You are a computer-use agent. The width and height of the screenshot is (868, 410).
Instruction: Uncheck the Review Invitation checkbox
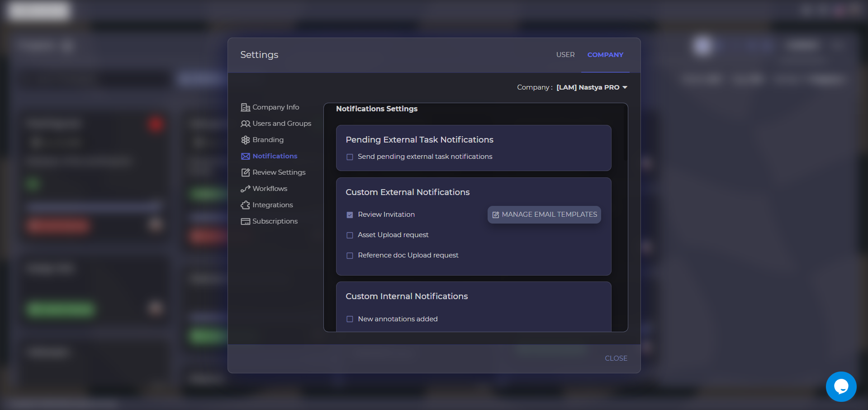(350, 215)
